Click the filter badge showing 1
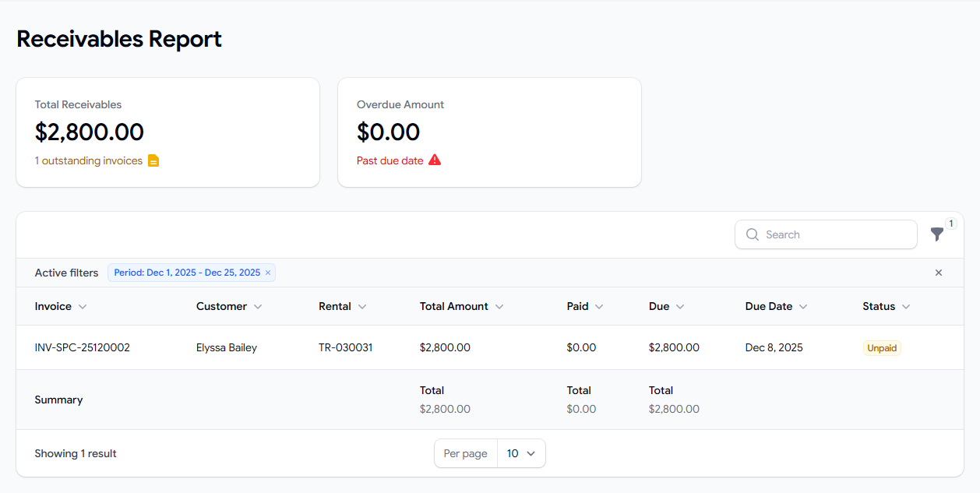Viewport: 980px width, 493px height. (950, 222)
